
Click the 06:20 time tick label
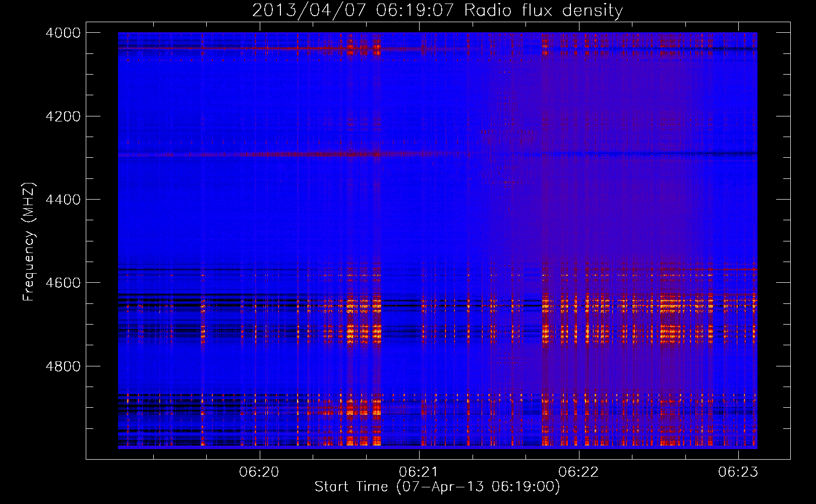259,472
